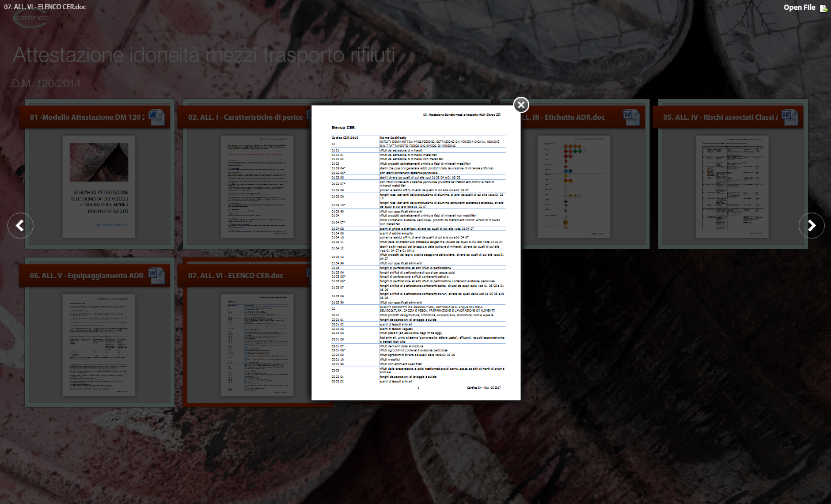The width and height of the screenshot is (831, 504).
Task: Select the '07. ALL. VI - ELENCO CER.doc' card title
Action: 236,276
